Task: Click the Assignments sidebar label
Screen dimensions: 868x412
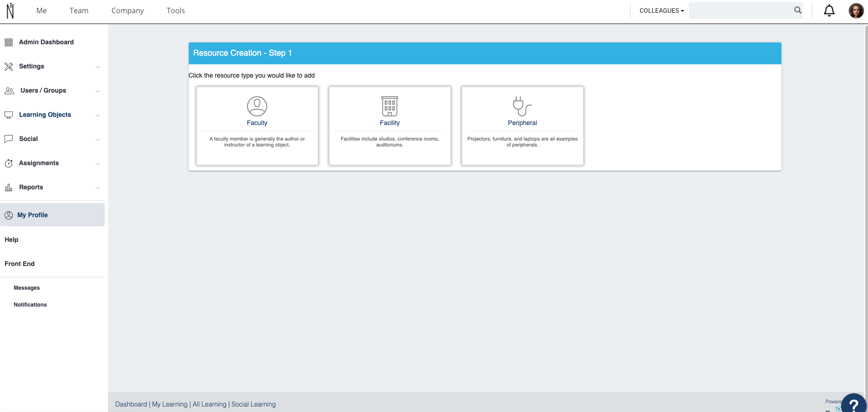Action: pyautogui.click(x=39, y=163)
